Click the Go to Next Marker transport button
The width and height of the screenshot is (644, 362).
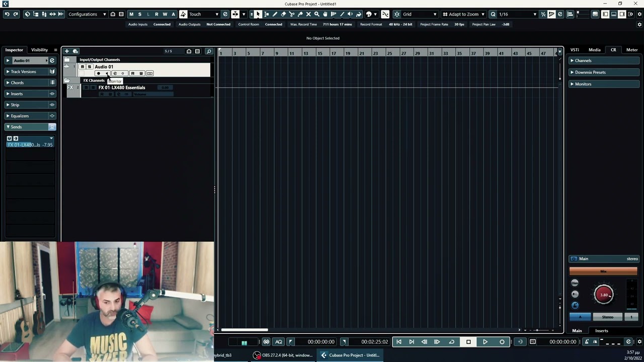pyautogui.click(x=412, y=342)
